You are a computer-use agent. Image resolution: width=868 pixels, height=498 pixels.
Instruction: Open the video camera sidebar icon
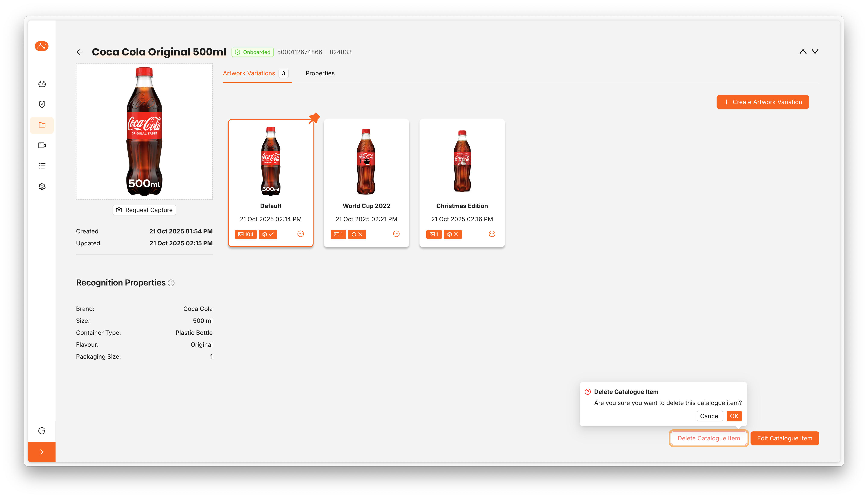tap(42, 145)
